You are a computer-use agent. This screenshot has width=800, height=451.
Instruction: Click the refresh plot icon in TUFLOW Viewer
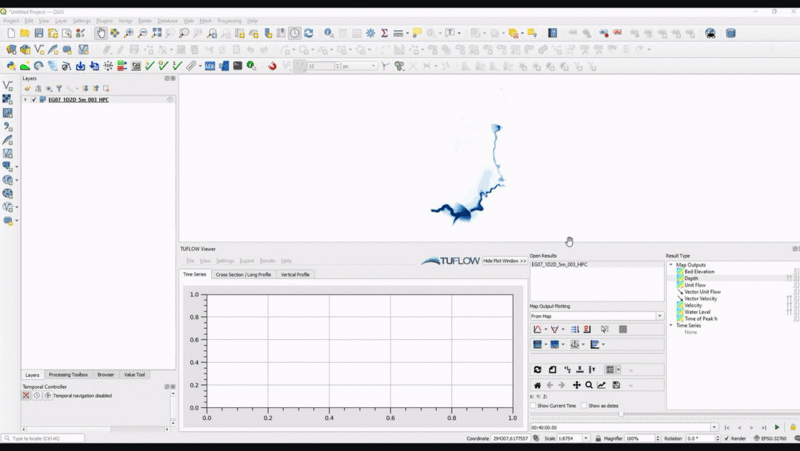coord(537,370)
